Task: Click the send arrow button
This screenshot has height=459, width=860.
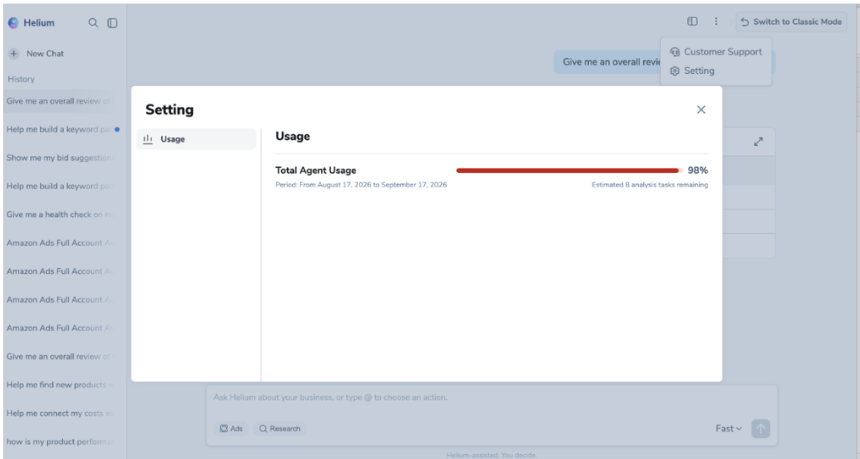Action: pyautogui.click(x=761, y=428)
